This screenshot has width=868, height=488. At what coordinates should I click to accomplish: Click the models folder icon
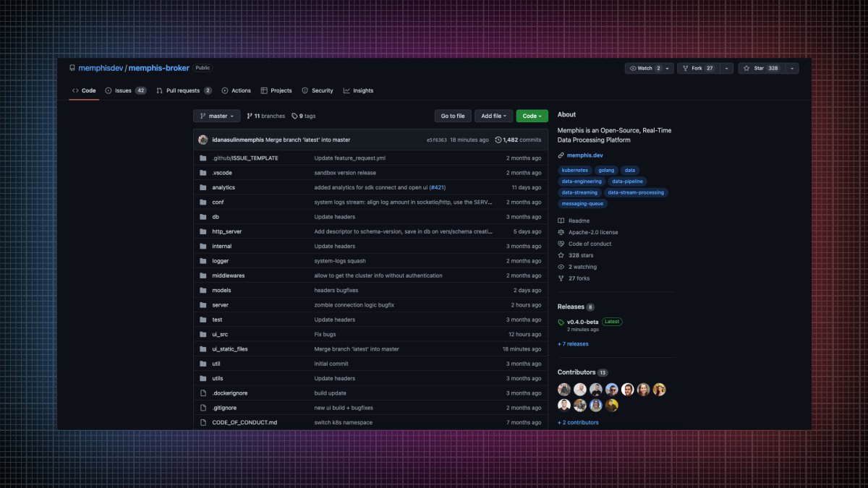click(x=203, y=290)
